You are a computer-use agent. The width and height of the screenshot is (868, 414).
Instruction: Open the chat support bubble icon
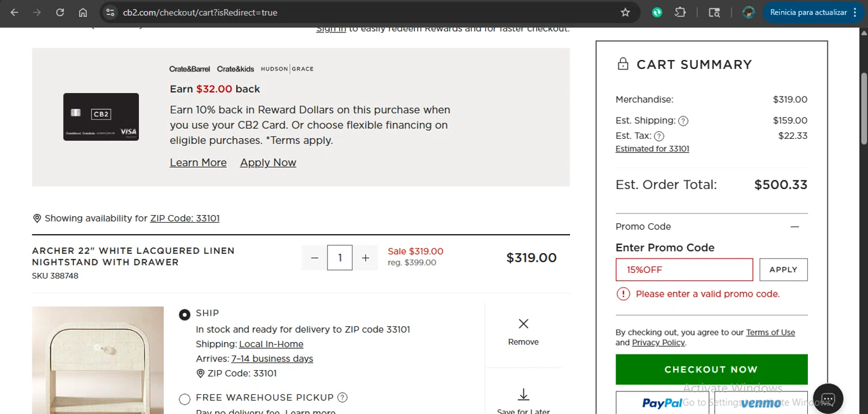pos(827,399)
